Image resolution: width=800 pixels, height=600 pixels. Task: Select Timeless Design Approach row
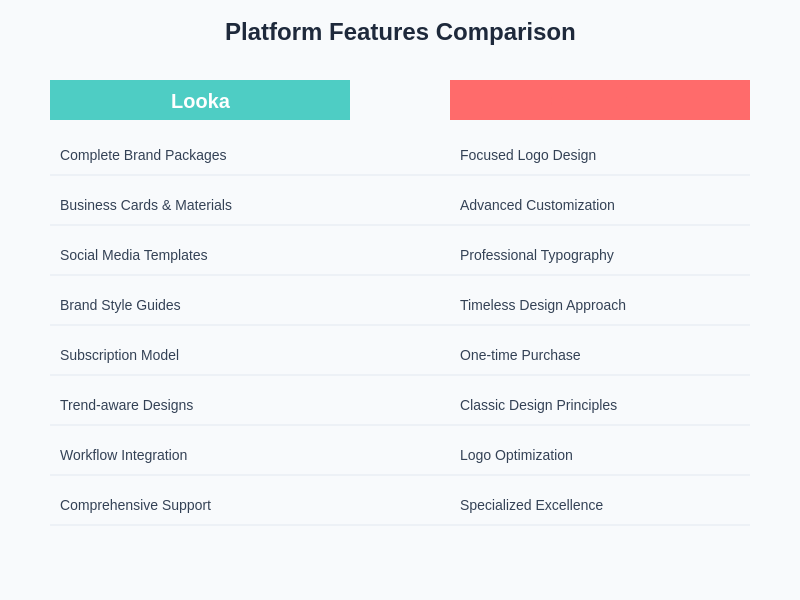(x=543, y=305)
